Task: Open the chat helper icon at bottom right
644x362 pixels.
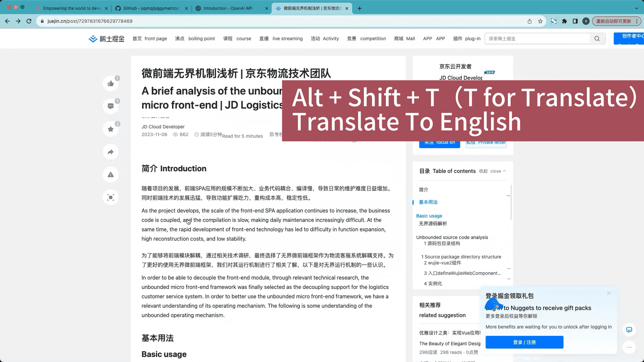Action: 629,330
